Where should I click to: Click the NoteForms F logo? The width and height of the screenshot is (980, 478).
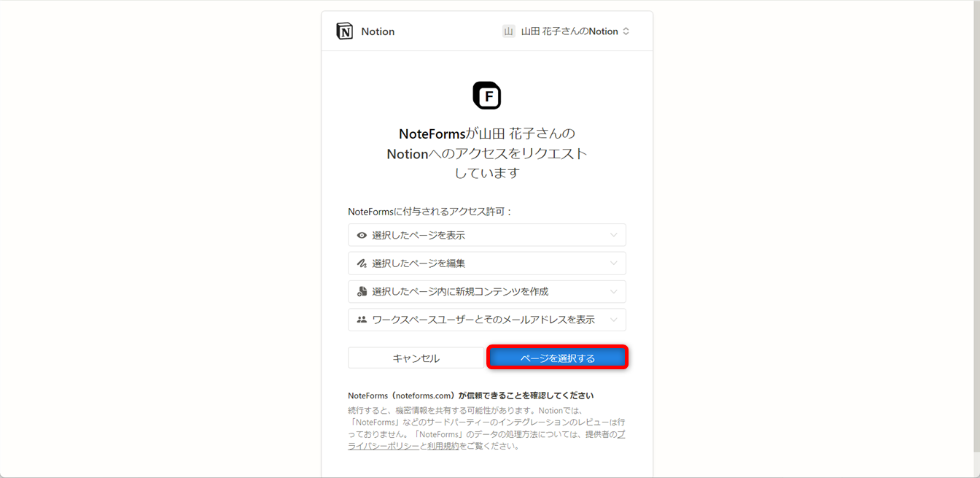(486, 95)
